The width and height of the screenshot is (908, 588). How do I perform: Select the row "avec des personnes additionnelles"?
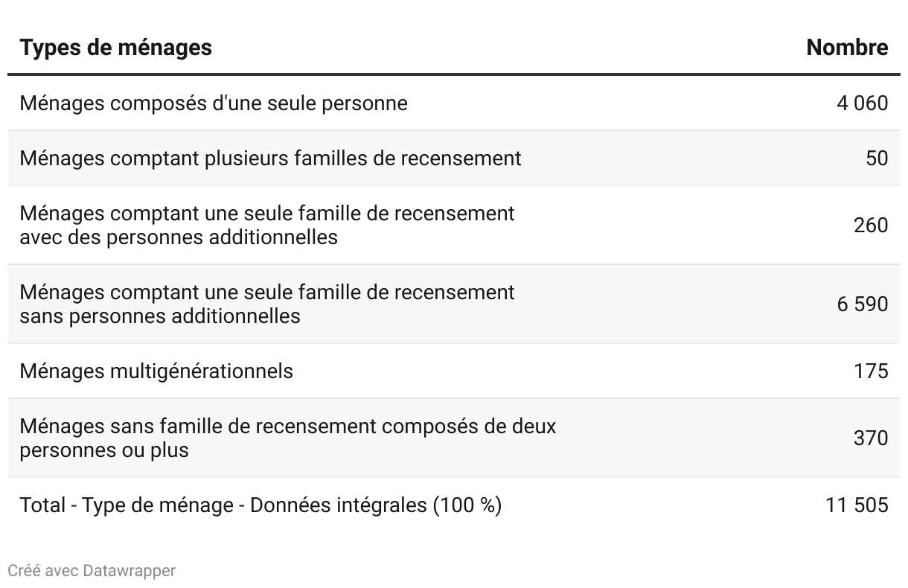coord(179,237)
